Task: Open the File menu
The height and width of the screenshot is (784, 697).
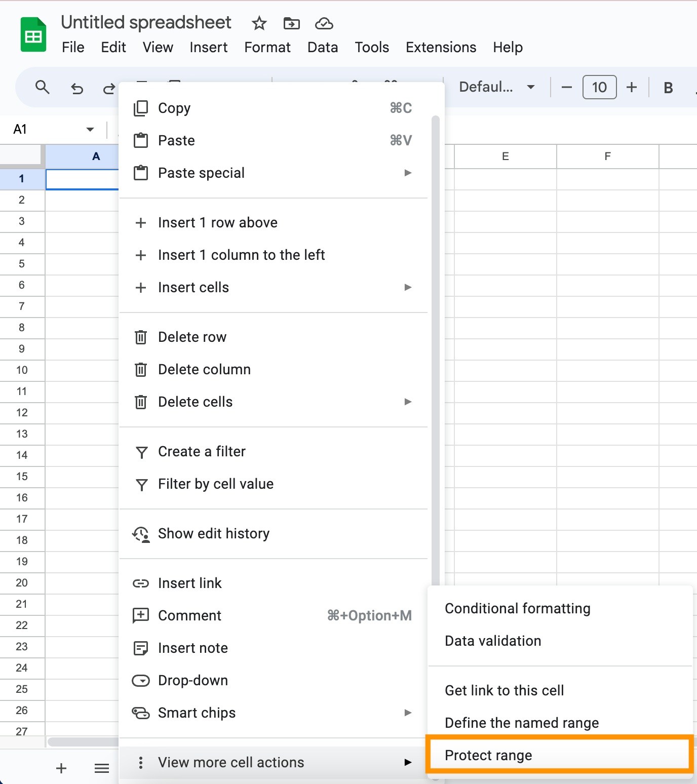Action: [x=73, y=47]
